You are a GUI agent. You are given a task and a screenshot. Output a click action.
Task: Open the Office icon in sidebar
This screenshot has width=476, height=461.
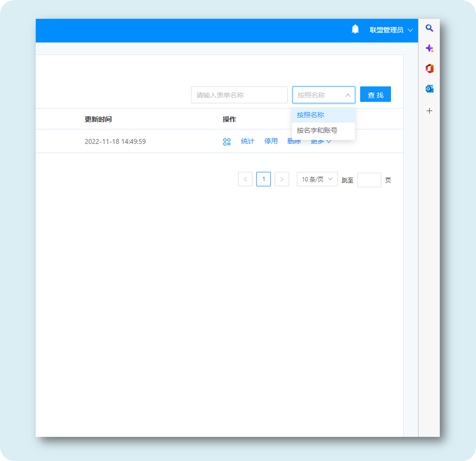pos(429,69)
